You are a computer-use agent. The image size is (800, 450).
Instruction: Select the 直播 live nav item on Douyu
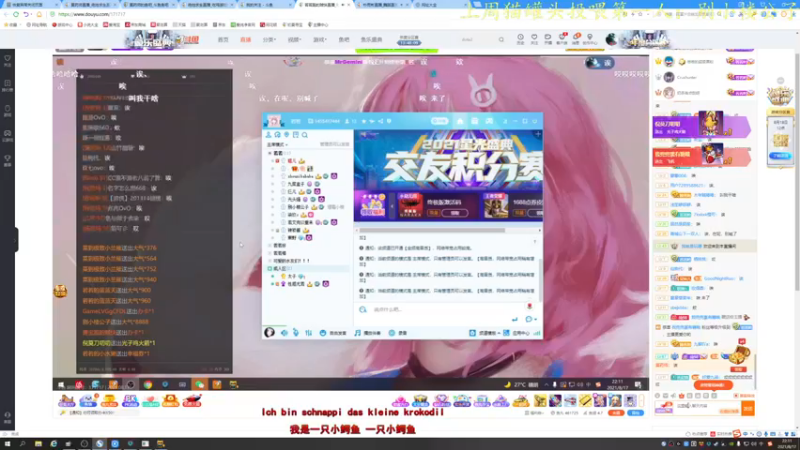pyautogui.click(x=245, y=40)
